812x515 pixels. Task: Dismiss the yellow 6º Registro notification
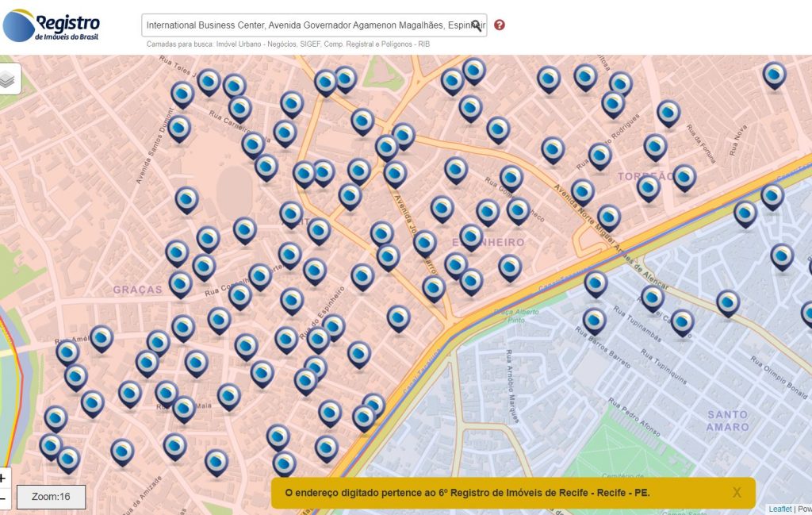(x=737, y=493)
